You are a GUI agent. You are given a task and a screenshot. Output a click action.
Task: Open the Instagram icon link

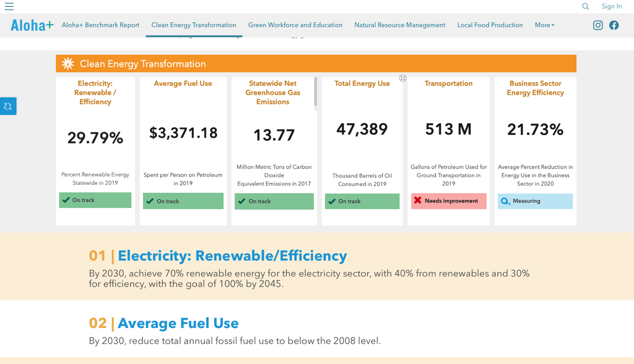click(x=598, y=25)
